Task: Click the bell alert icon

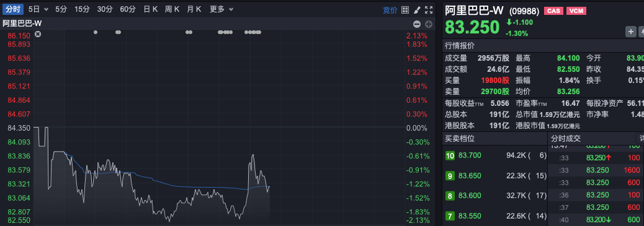Action: 642,32
